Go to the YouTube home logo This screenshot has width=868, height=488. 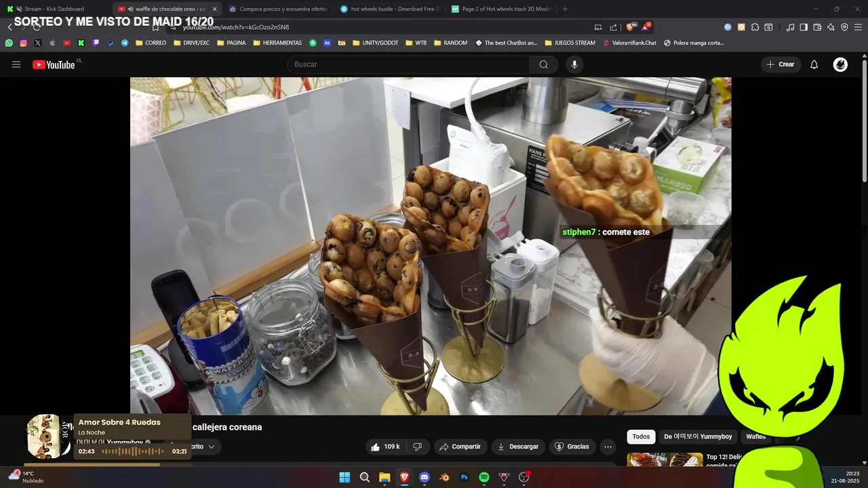pos(54,64)
